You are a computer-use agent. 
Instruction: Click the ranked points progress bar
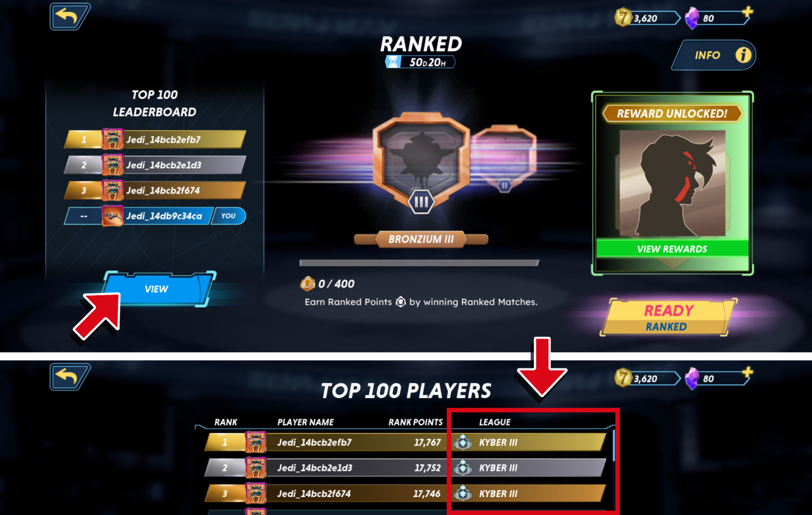pos(419,263)
